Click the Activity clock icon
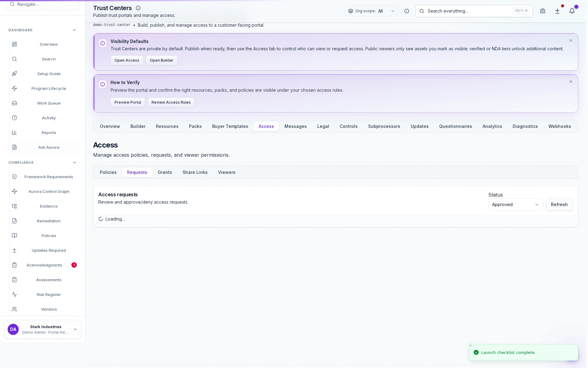Screen dimensions: 588x368 tap(14, 118)
